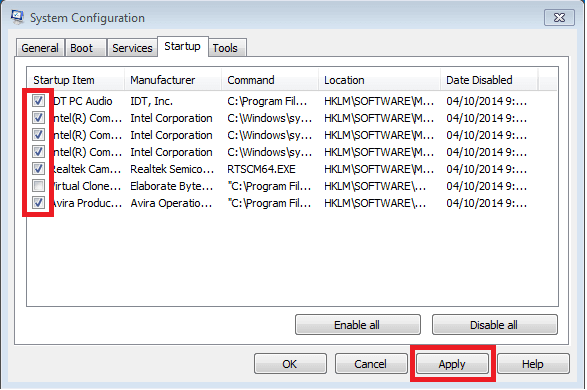Select the 'Realtek Semico...' manufacturer cell
587x390 pixels.
click(172, 169)
